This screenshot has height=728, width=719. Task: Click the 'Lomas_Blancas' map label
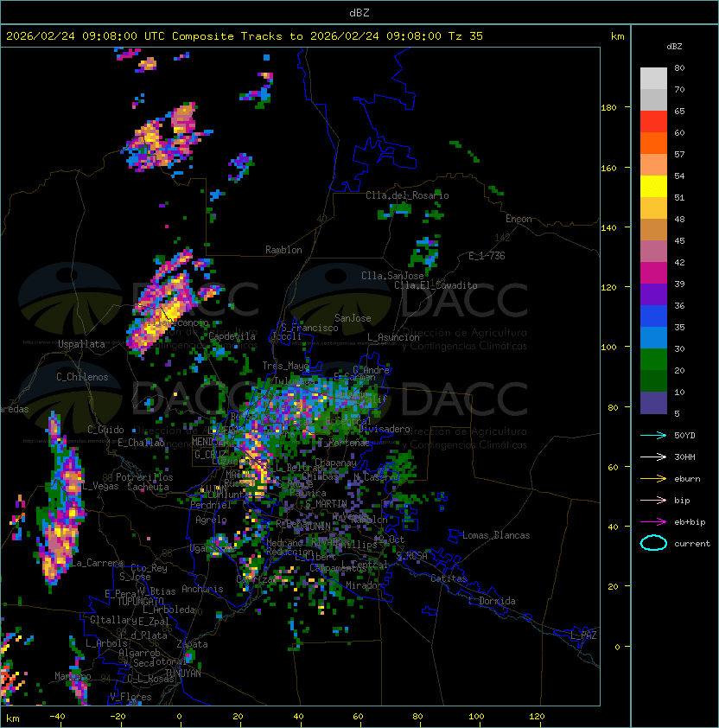coord(496,535)
